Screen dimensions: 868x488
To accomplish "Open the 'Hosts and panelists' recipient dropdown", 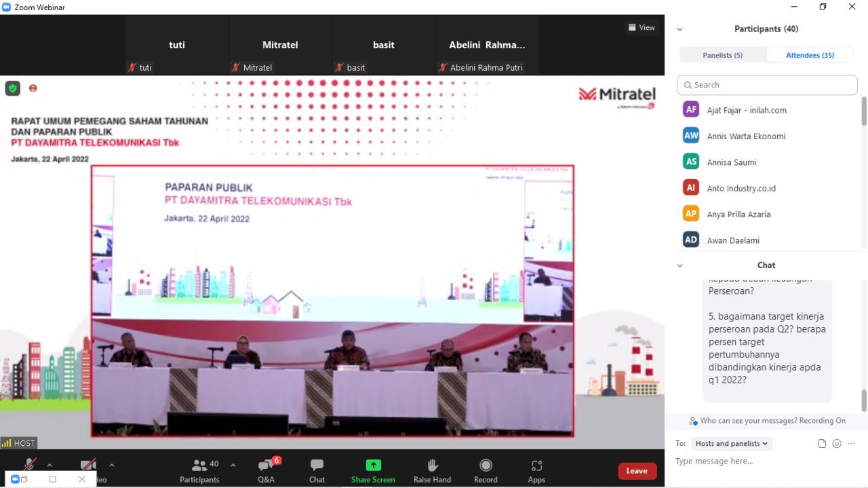I will coord(732,444).
